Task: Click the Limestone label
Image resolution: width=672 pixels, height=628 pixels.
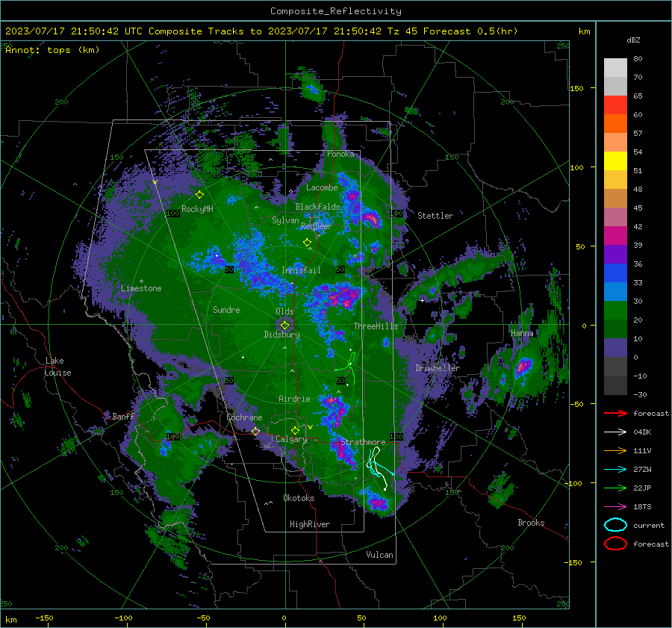Action: (141, 288)
